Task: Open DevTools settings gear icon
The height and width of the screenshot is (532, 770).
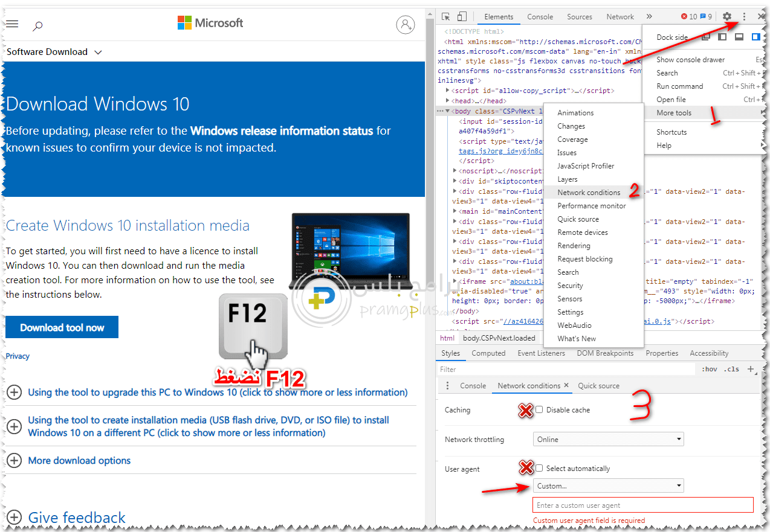Action: pyautogui.click(x=727, y=17)
